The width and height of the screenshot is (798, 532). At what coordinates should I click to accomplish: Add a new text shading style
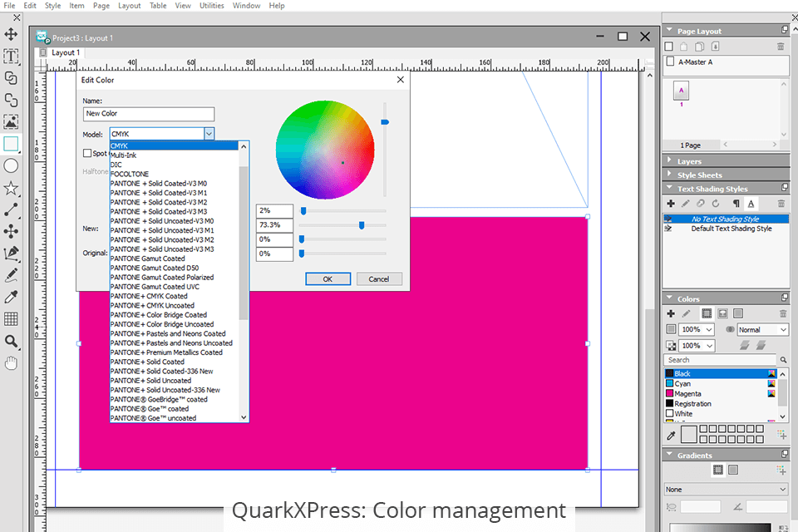pyautogui.click(x=671, y=204)
